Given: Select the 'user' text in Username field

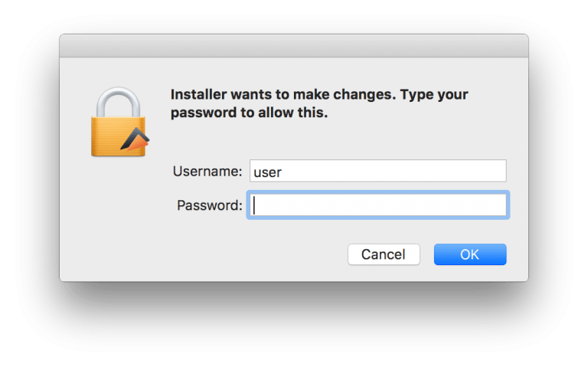Looking at the screenshot, I should coord(267,172).
